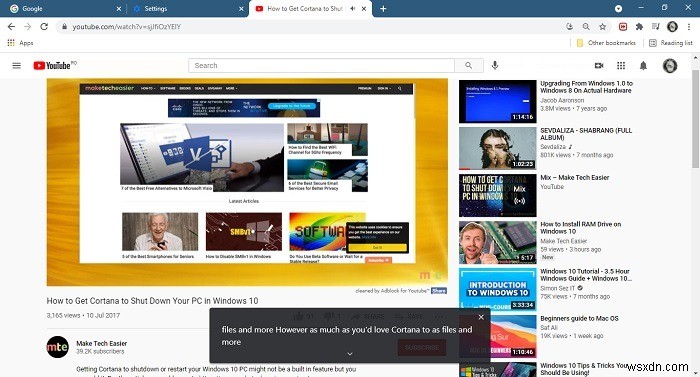
Task: Open the media control playlist icon
Action: 655,27
